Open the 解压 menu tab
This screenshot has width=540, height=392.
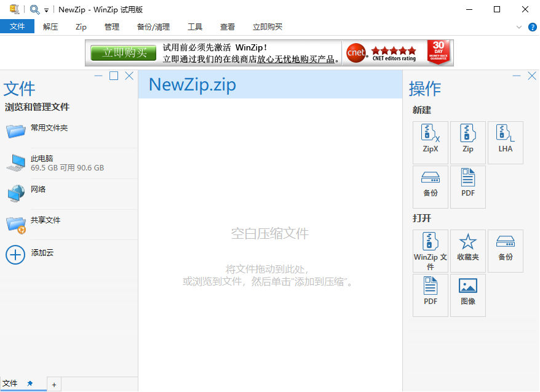click(50, 27)
